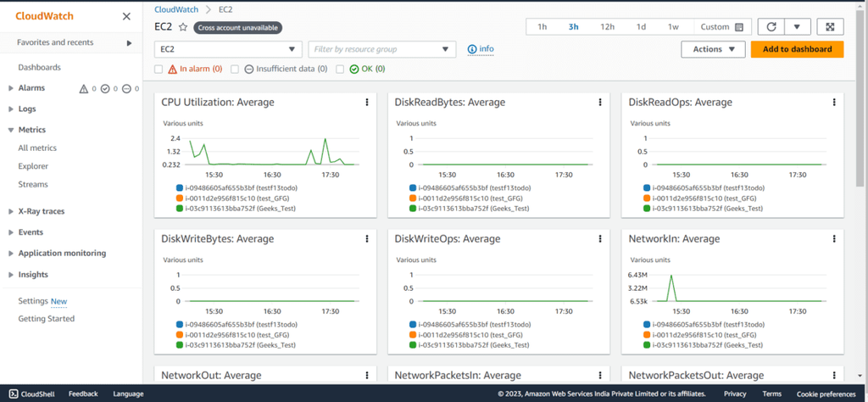Open the CPU Utilization widget options menu

366,103
